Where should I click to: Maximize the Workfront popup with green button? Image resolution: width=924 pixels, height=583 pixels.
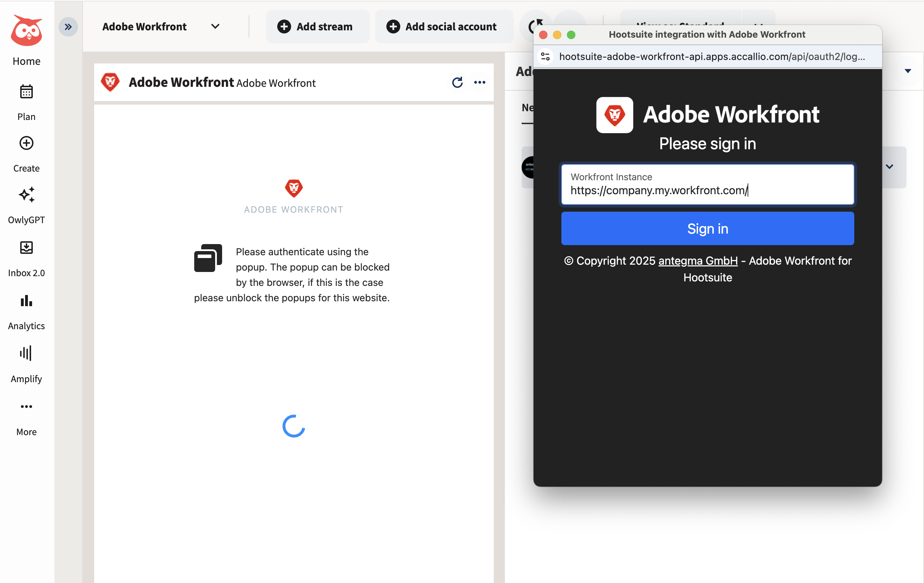click(571, 35)
